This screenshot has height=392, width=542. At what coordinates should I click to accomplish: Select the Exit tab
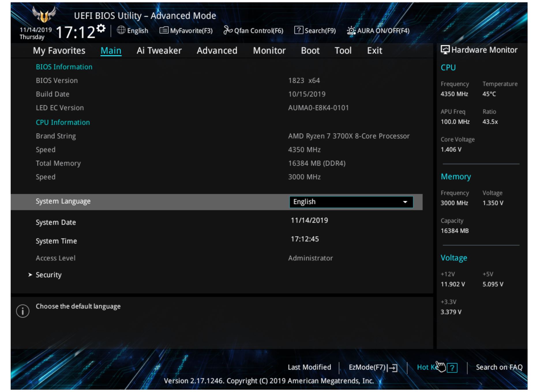[374, 50]
